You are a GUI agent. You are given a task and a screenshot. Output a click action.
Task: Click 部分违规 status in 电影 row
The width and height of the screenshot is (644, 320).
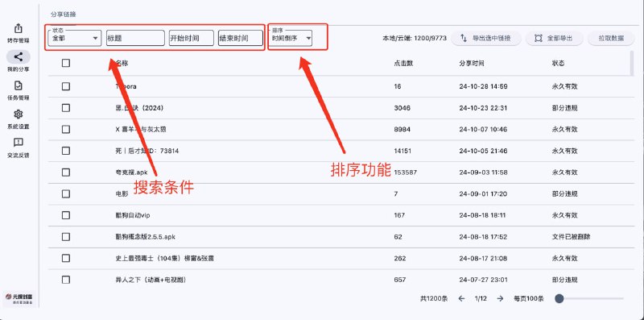[565, 193]
